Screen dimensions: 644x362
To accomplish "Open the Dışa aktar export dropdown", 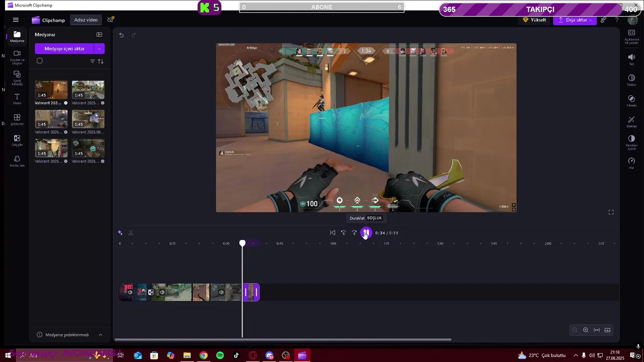I will point(575,20).
